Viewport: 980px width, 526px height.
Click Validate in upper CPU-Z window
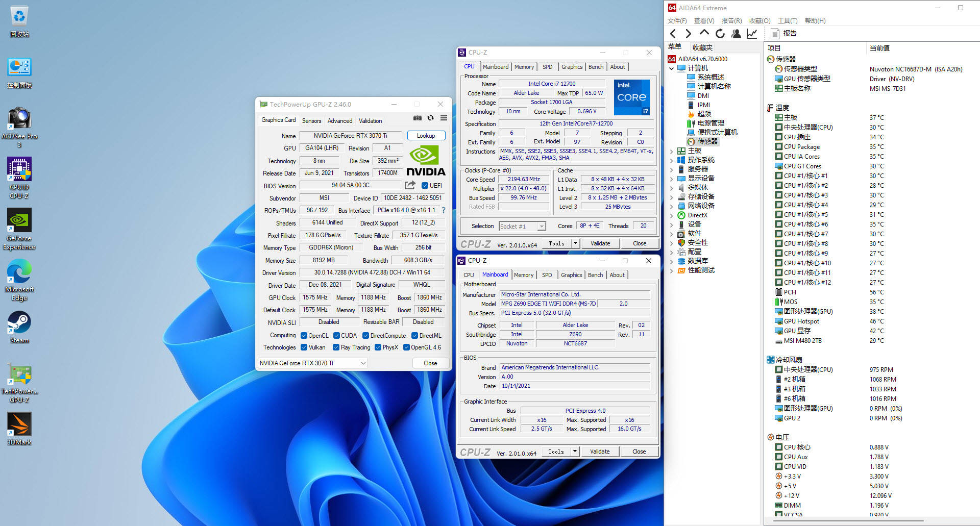click(x=600, y=243)
